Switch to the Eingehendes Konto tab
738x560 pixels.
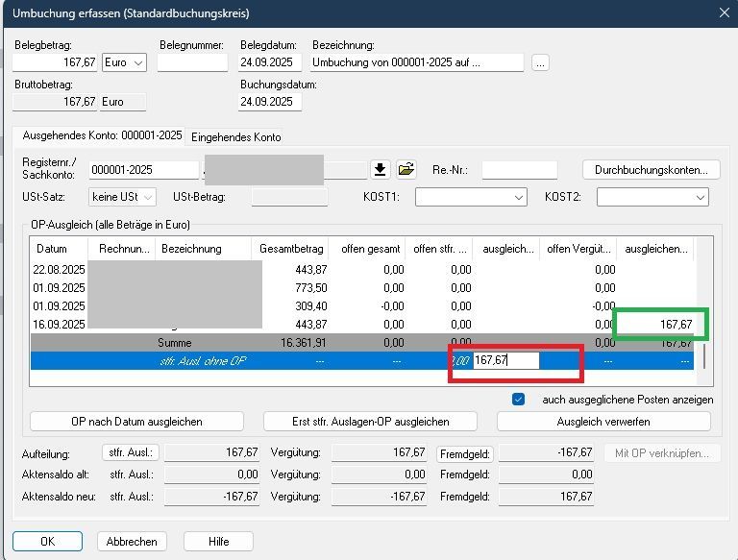click(236, 137)
